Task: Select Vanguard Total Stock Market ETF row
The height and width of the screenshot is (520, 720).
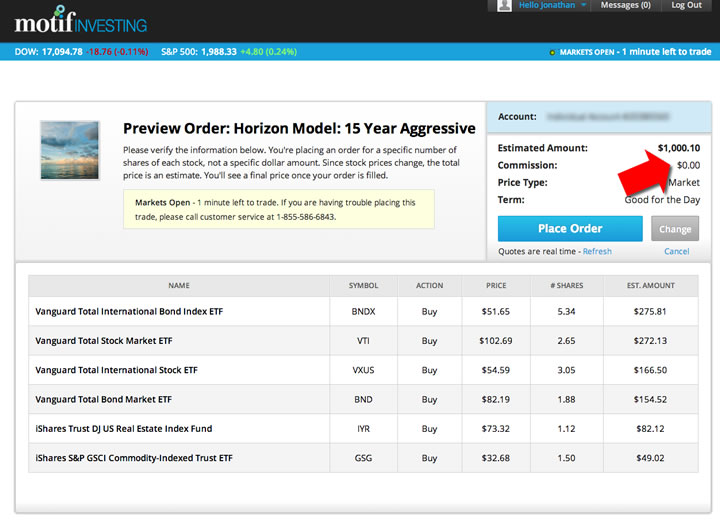Action: pos(363,341)
